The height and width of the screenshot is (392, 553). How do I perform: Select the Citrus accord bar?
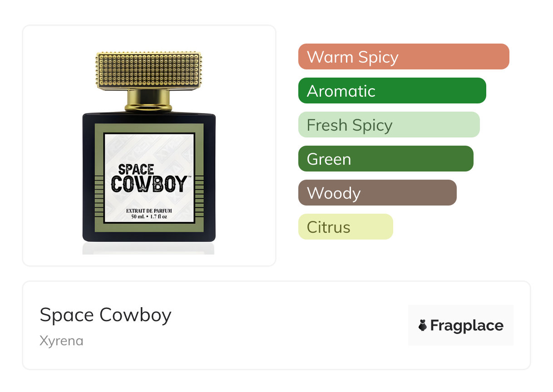(345, 227)
